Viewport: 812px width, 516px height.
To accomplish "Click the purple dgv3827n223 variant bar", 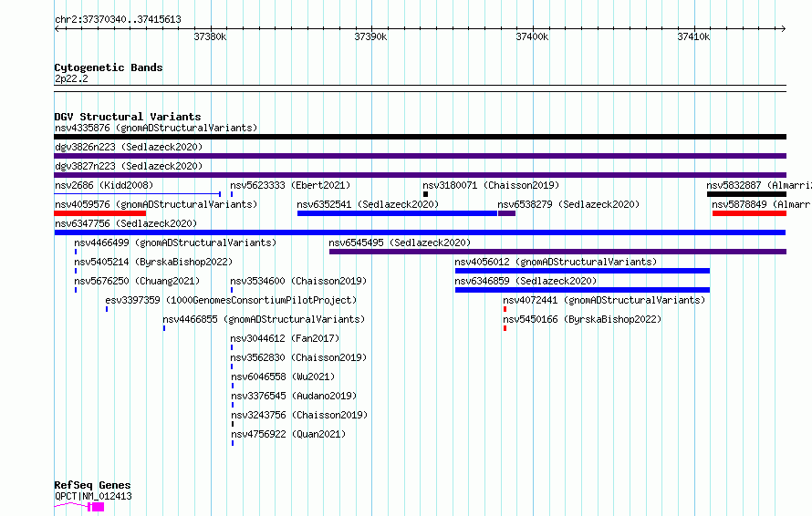I will click(420, 175).
